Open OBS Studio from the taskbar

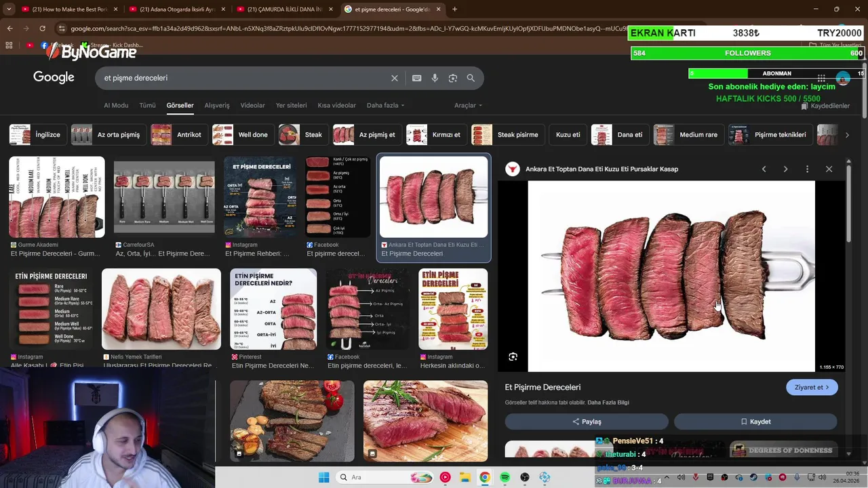point(524,477)
